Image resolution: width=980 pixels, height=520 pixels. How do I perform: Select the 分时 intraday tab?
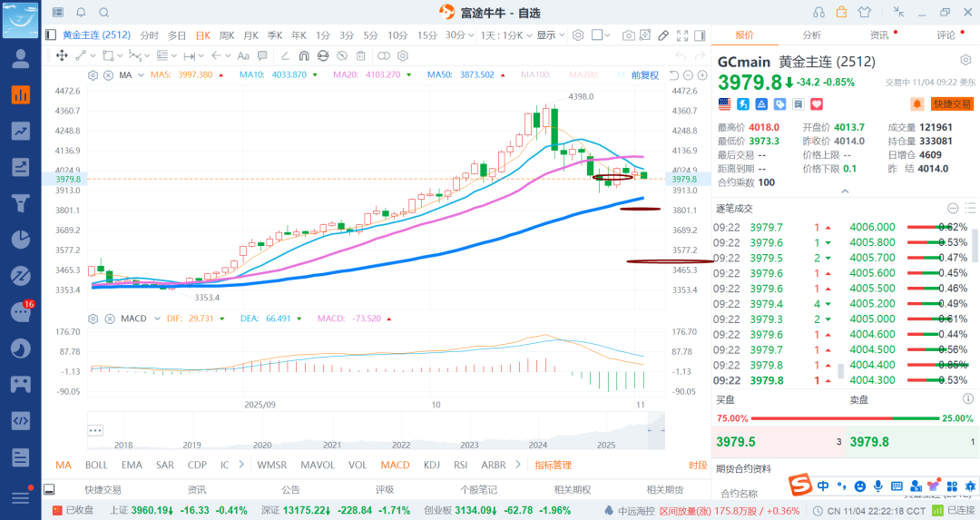150,35
